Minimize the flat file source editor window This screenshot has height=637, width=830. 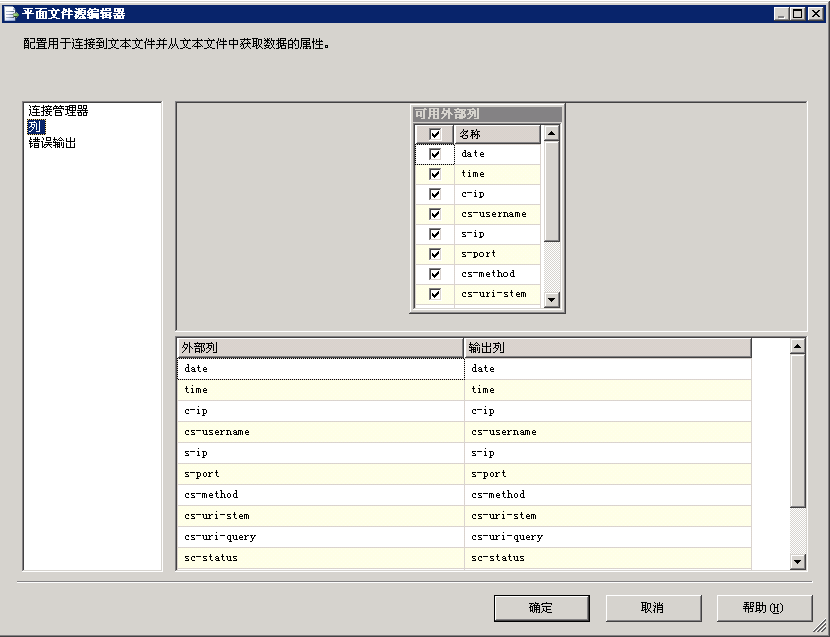781,14
